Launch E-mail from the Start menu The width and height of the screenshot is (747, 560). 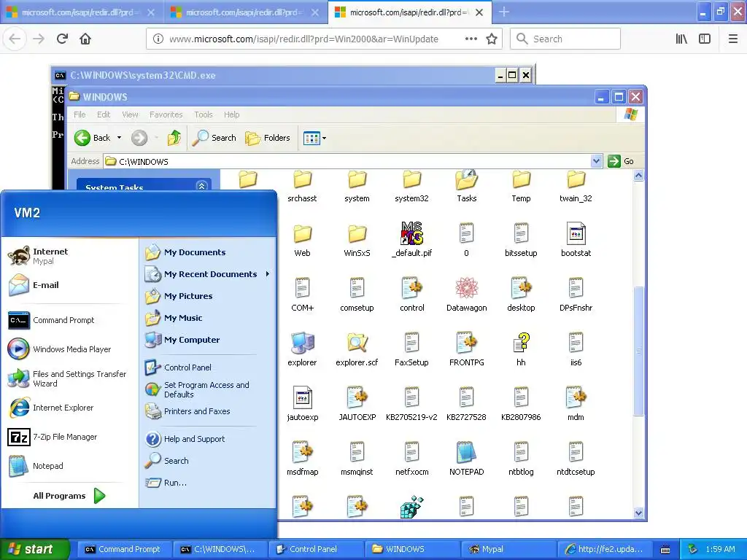pyautogui.click(x=34, y=285)
